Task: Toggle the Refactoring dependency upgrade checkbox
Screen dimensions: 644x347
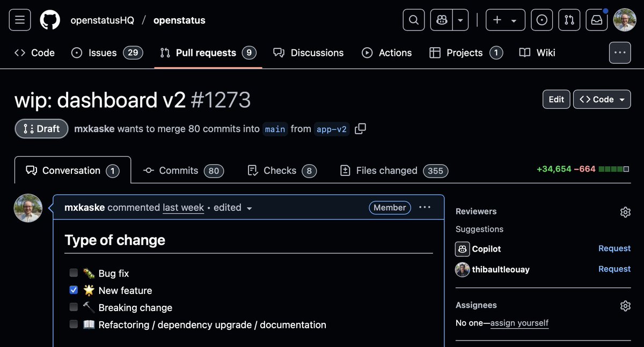Action: pos(74,324)
